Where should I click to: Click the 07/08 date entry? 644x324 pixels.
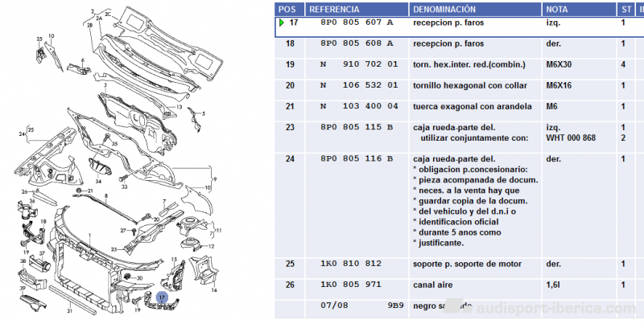coord(334,306)
